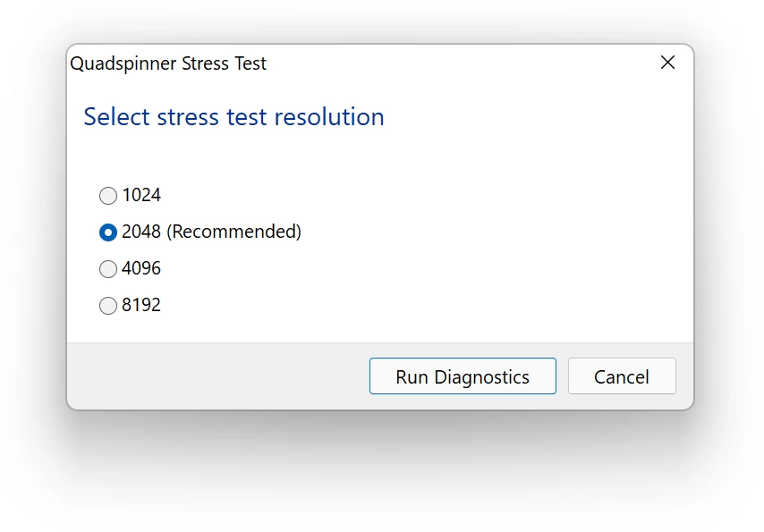Click the "Select stress test resolution" heading

233,117
